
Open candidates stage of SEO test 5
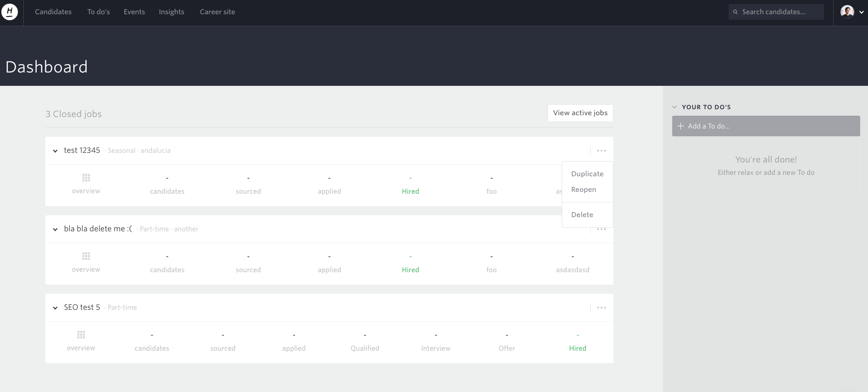point(152,342)
